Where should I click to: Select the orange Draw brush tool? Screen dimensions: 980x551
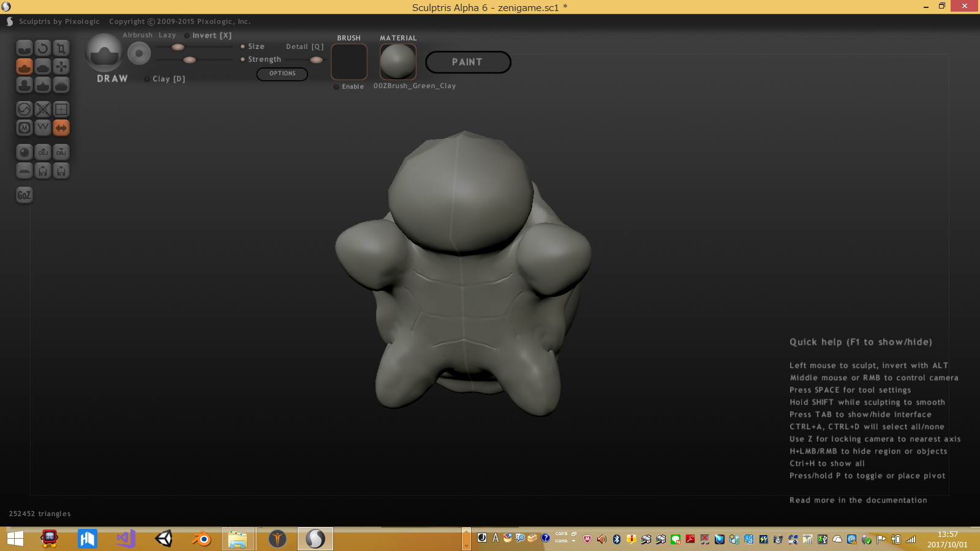pos(24,67)
